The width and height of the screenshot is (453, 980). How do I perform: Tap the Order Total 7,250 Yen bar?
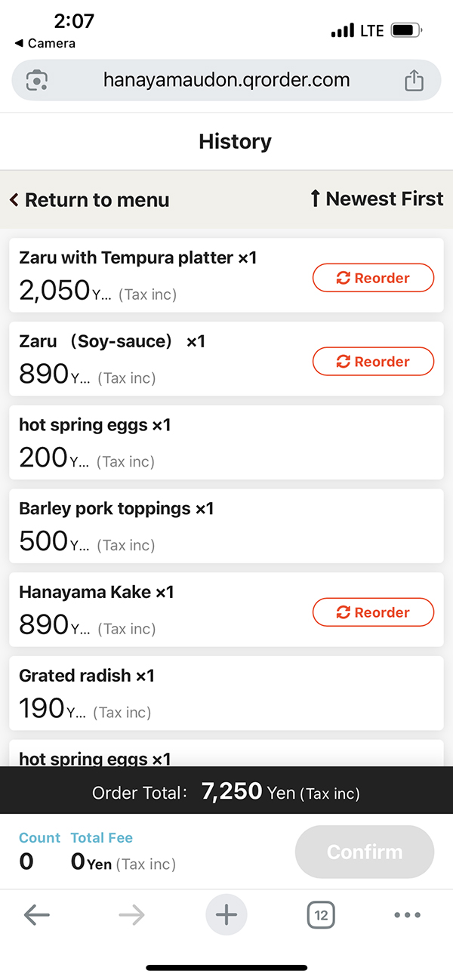click(x=226, y=792)
